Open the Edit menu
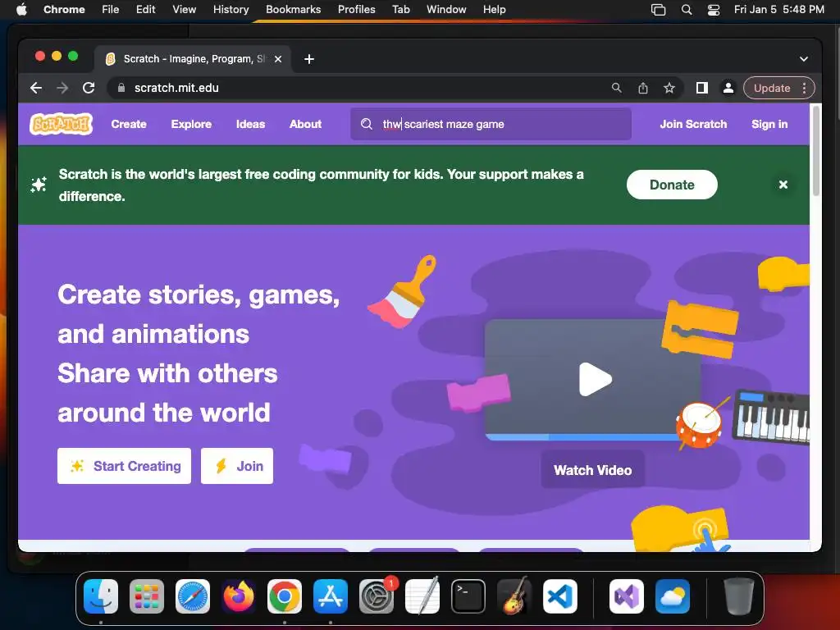The width and height of the screenshot is (840, 630). pos(145,10)
